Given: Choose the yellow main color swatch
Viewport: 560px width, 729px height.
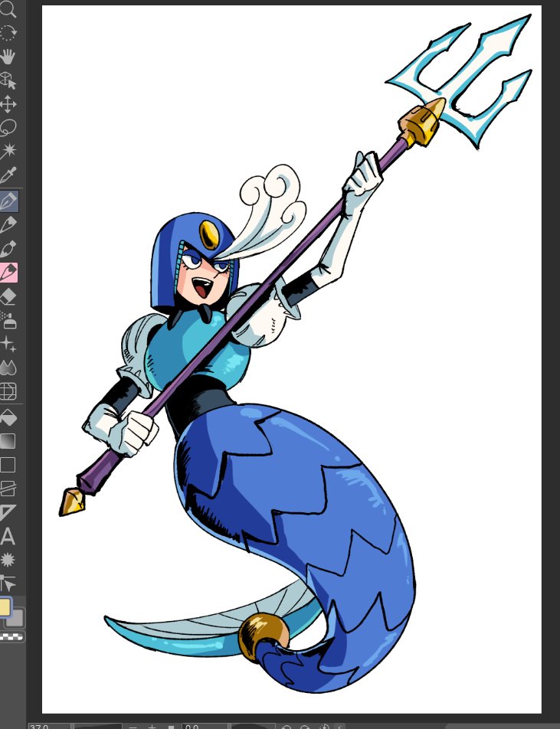Looking at the screenshot, I should pyautogui.click(x=4, y=606).
